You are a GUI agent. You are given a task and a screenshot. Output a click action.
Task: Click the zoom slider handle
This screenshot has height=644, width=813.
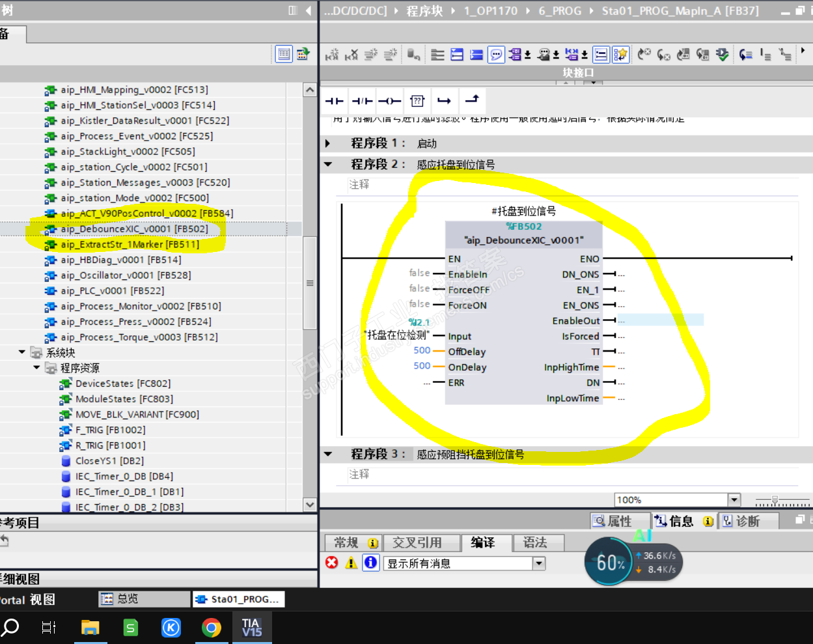(x=774, y=500)
